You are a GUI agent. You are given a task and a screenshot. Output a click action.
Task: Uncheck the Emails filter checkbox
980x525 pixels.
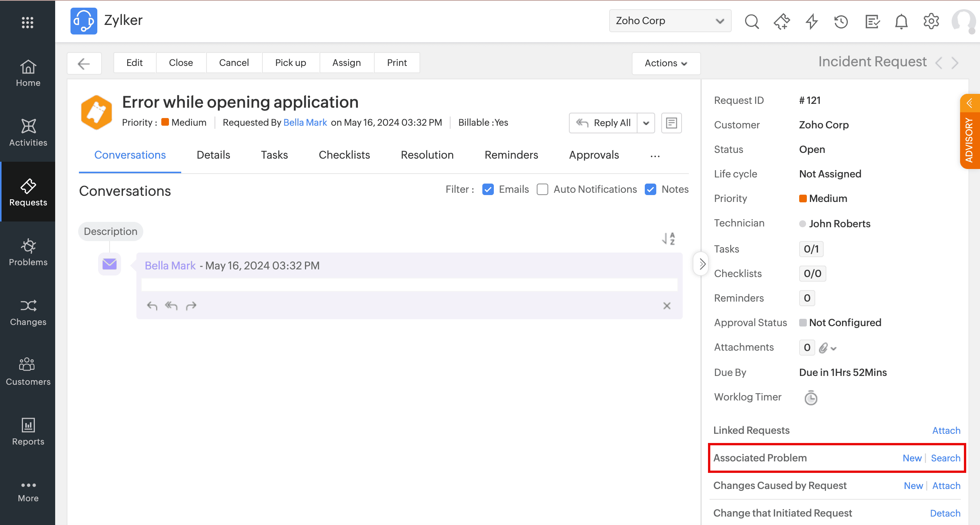pos(488,189)
